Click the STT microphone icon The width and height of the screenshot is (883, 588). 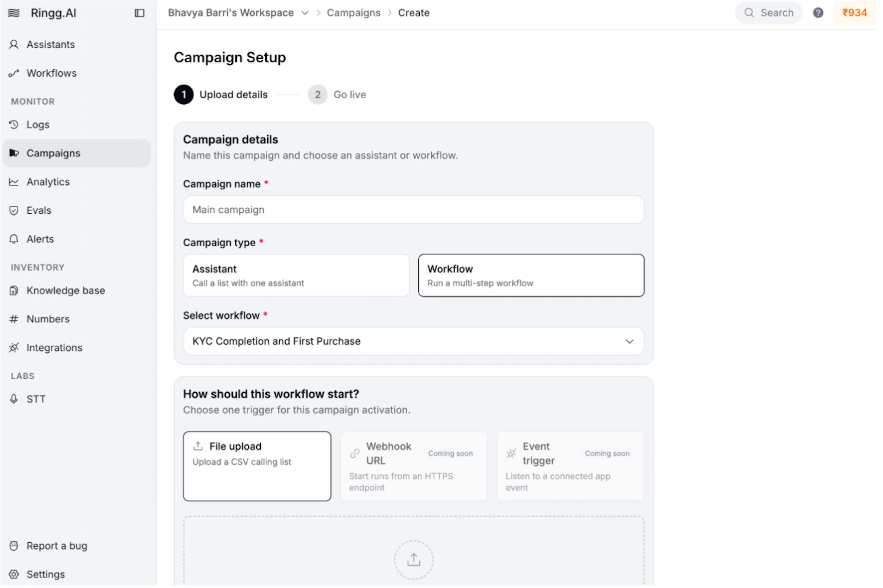pos(14,399)
